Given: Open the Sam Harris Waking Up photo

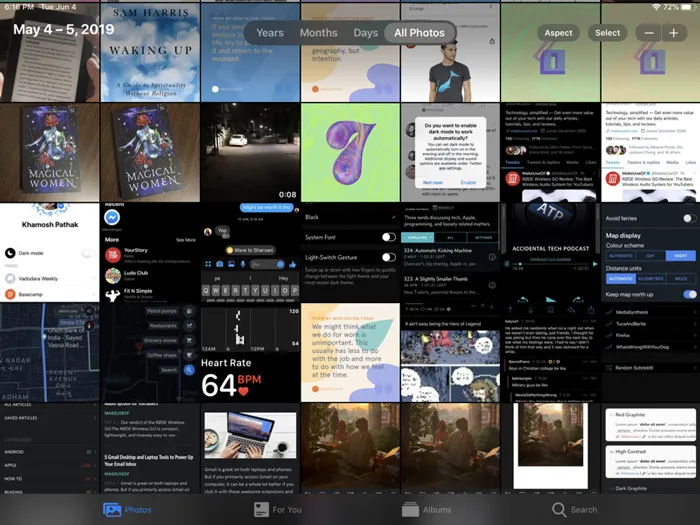Looking at the screenshot, I should pyautogui.click(x=150, y=60).
